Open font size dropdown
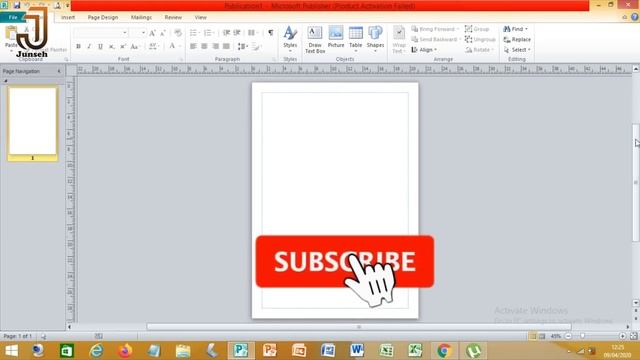640x360 pixels. pos(143,33)
